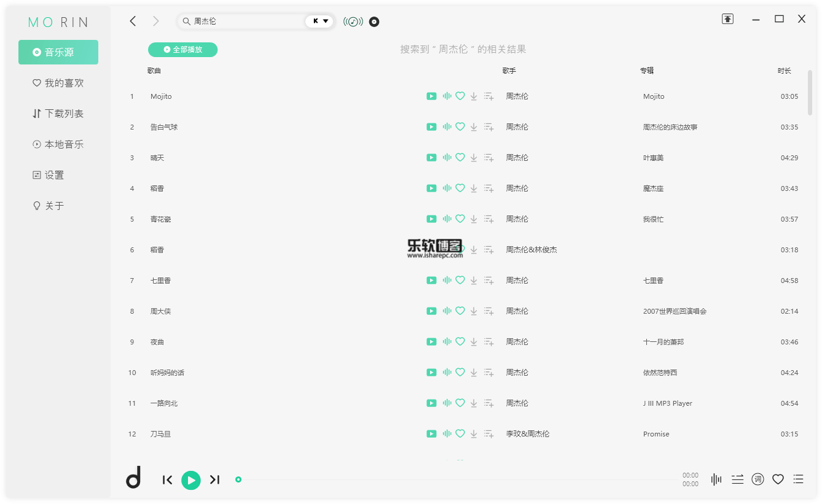
Task: Click album 2007世界巡回演唱会
Action: (675, 311)
